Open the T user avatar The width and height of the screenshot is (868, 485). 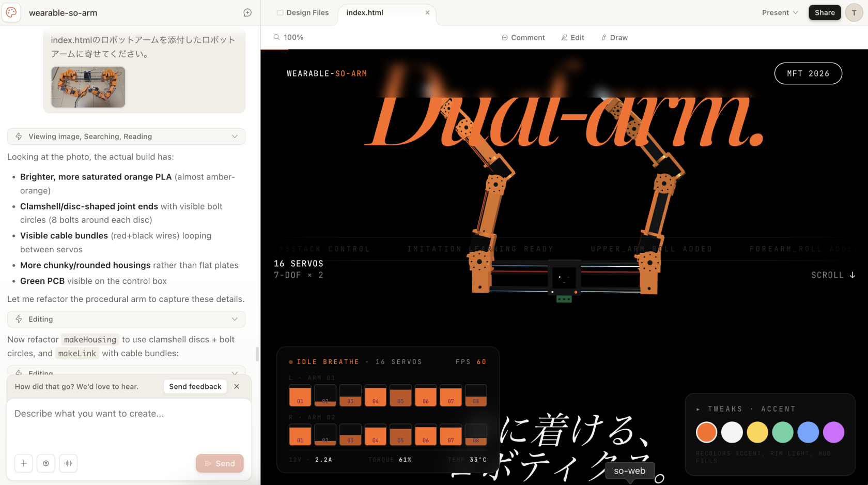point(854,12)
